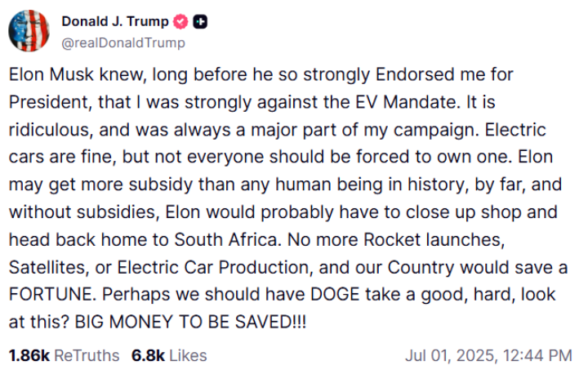Click the red verified checkmark badge

pos(180,22)
